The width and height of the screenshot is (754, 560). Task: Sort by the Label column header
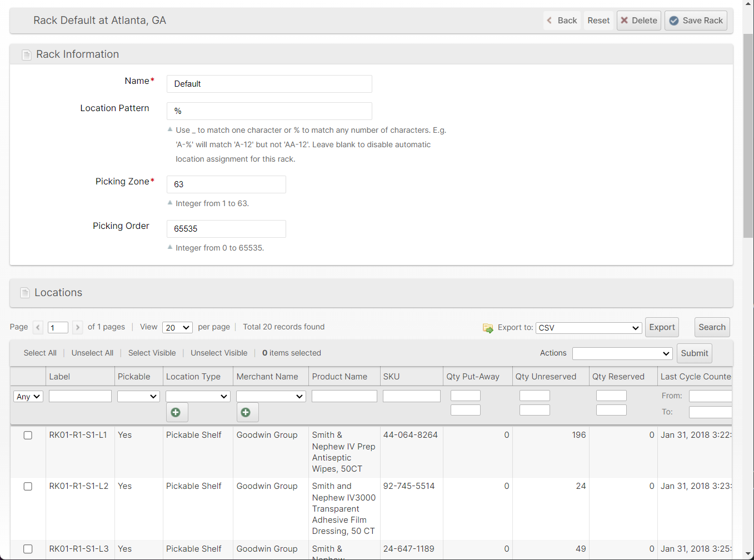(x=59, y=377)
